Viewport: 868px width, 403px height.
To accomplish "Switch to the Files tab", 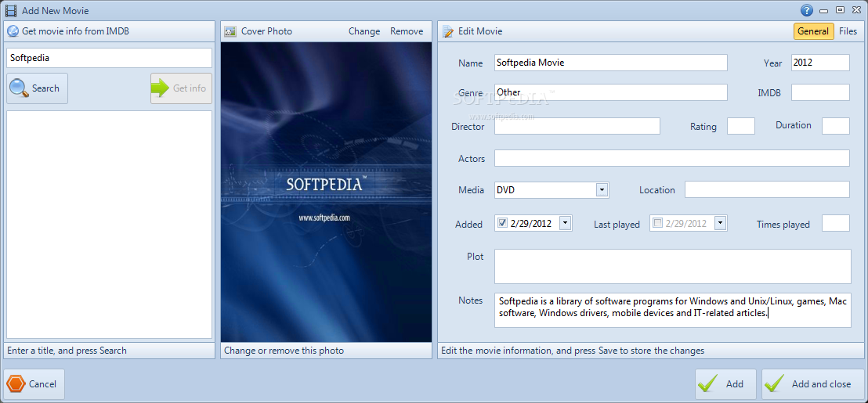I will click(x=848, y=31).
